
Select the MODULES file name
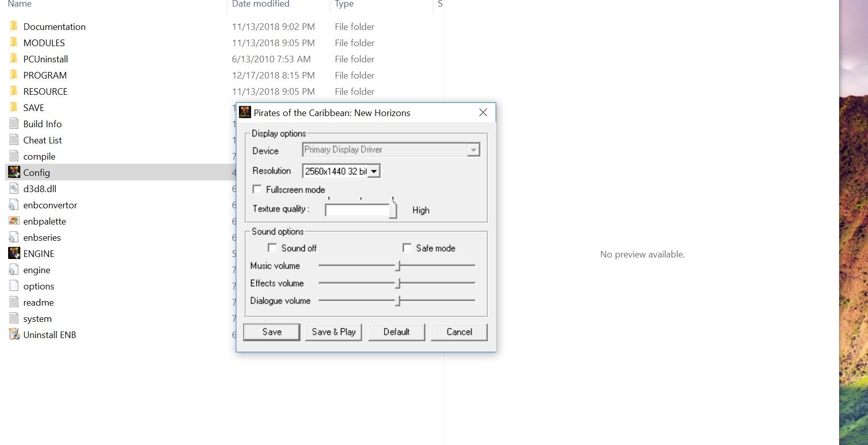[44, 43]
